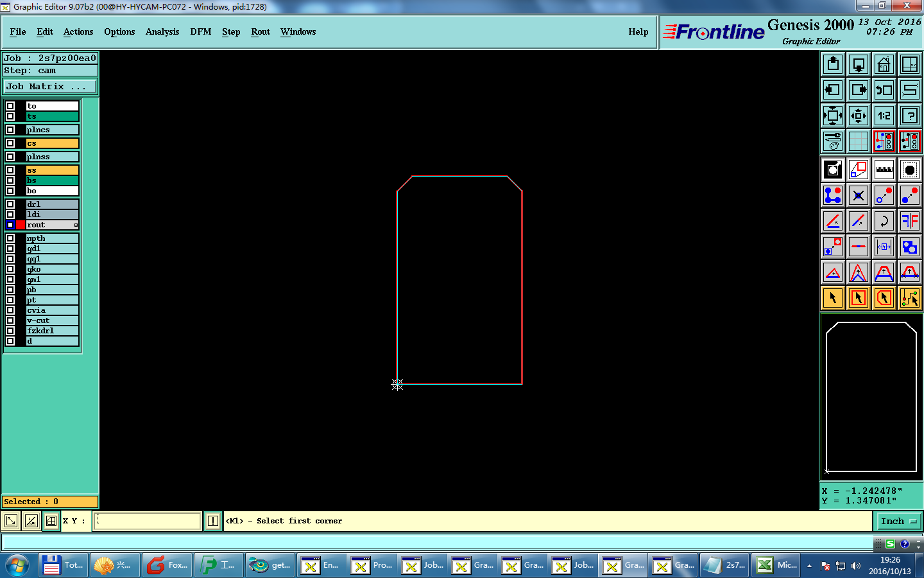
Task: Select the 'bo' layer name
Action: (x=52, y=191)
